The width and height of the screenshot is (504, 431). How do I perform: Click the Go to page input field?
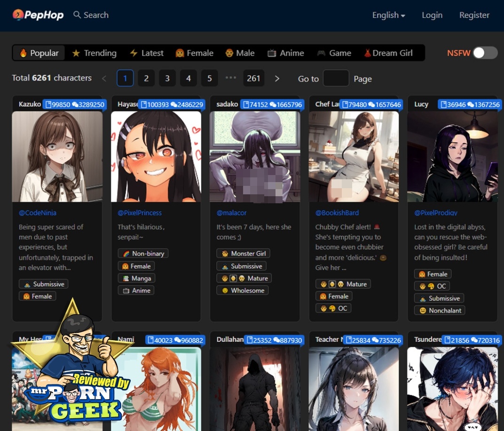pos(336,78)
